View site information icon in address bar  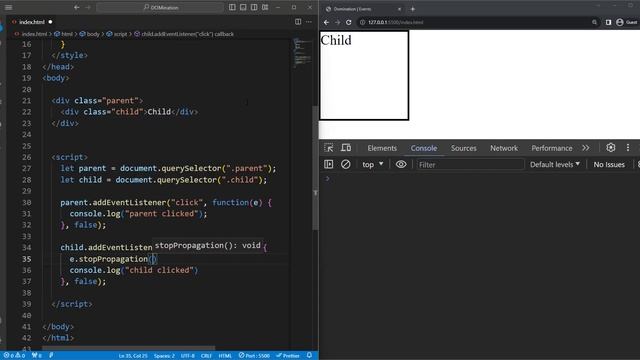point(362,22)
